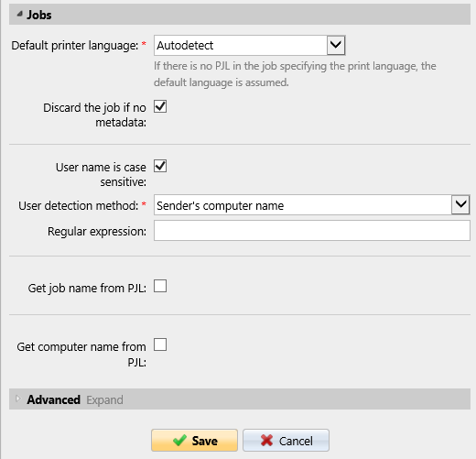The width and height of the screenshot is (476, 459).
Task: Toggle User name is case sensitive checkbox
Action: click(160, 166)
